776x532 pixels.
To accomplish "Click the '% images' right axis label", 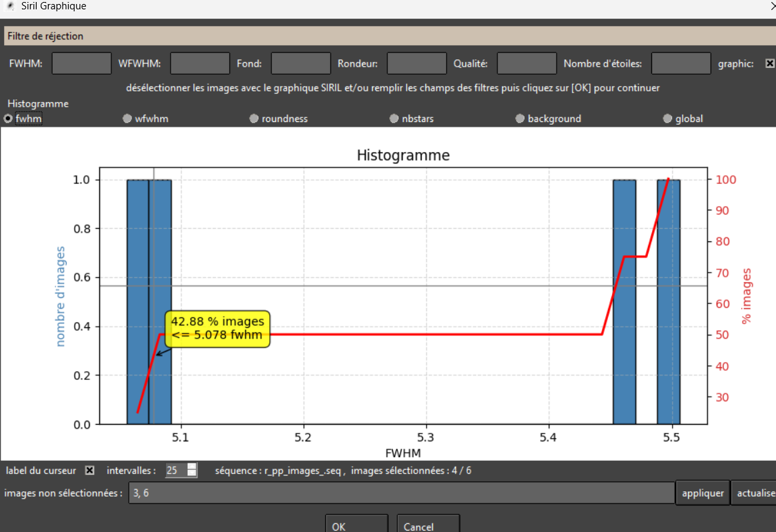I will [x=746, y=296].
